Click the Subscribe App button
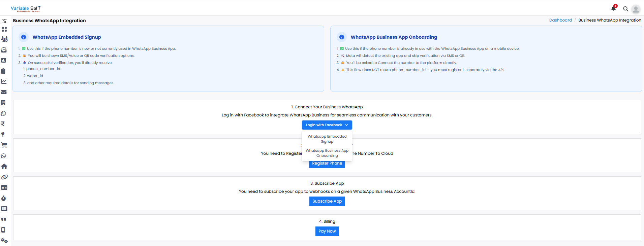This screenshot has height=246, width=644. tap(327, 201)
